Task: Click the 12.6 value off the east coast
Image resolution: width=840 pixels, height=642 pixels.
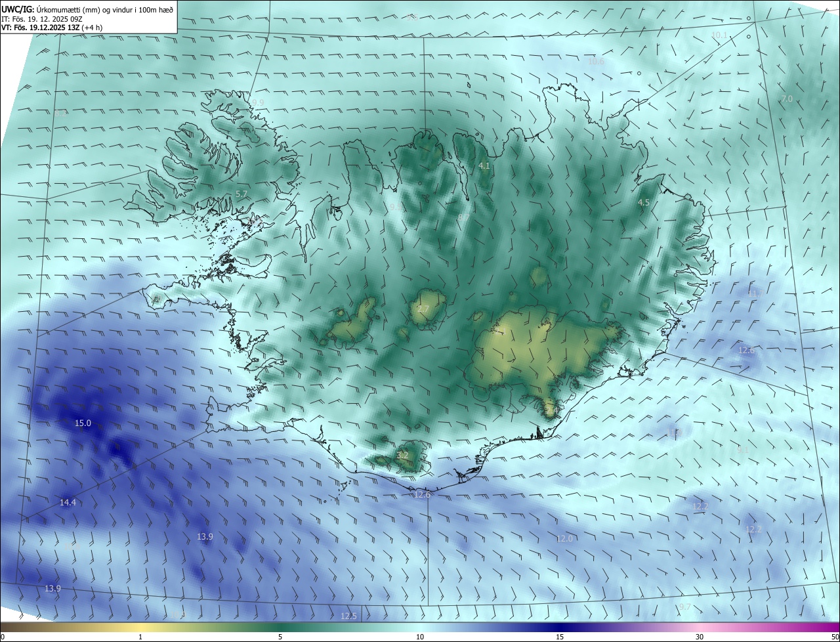Action: point(747,350)
